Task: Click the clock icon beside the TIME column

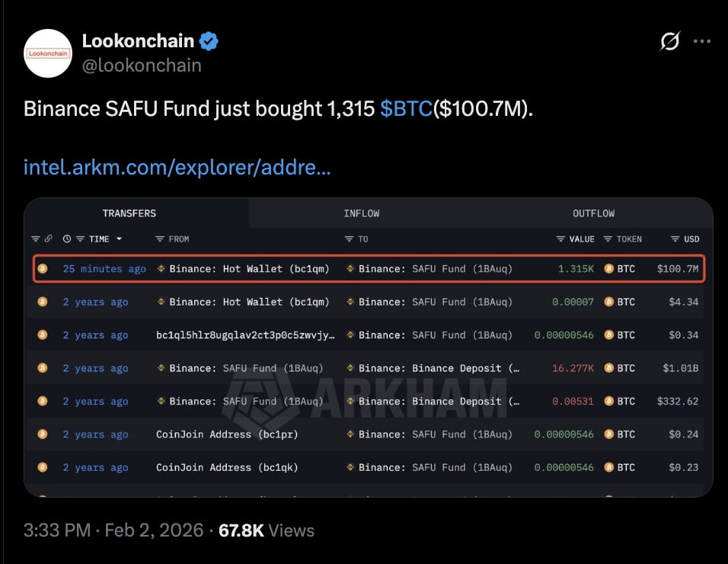Action: pos(67,239)
